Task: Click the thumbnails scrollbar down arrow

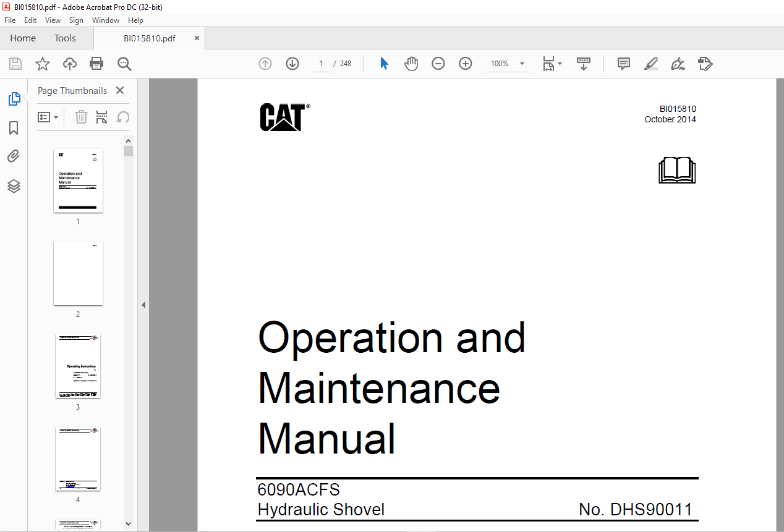Action: tap(128, 524)
